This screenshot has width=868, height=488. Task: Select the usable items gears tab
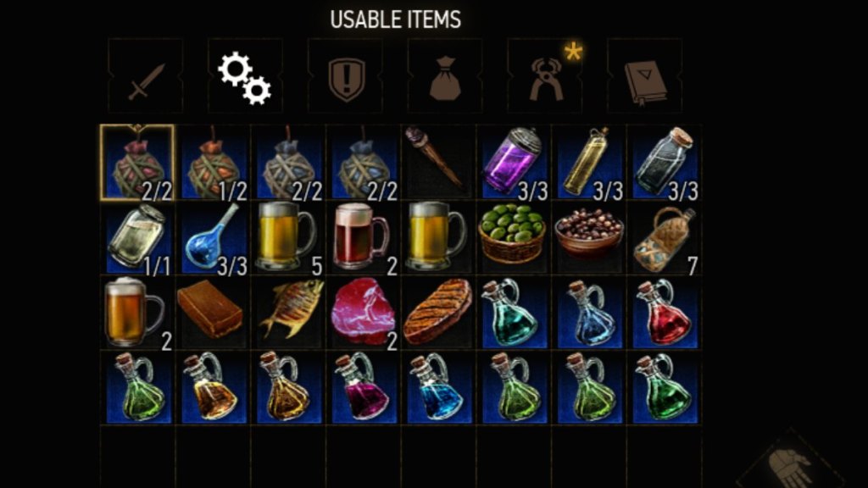tap(245, 76)
